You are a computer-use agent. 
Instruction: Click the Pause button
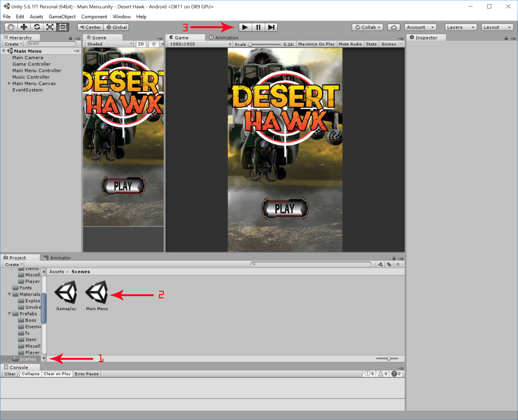(x=258, y=27)
